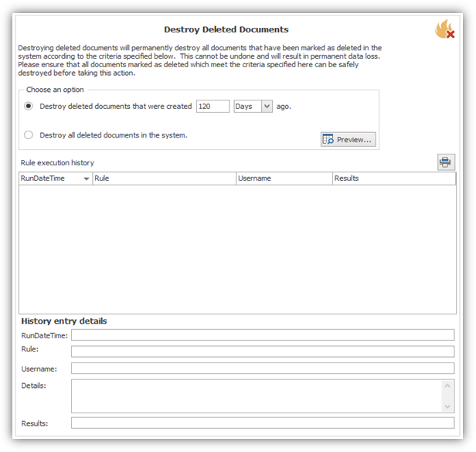This screenshot has height=452, width=476.
Task: Edit the 120 days value field
Action: click(x=212, y=107)
